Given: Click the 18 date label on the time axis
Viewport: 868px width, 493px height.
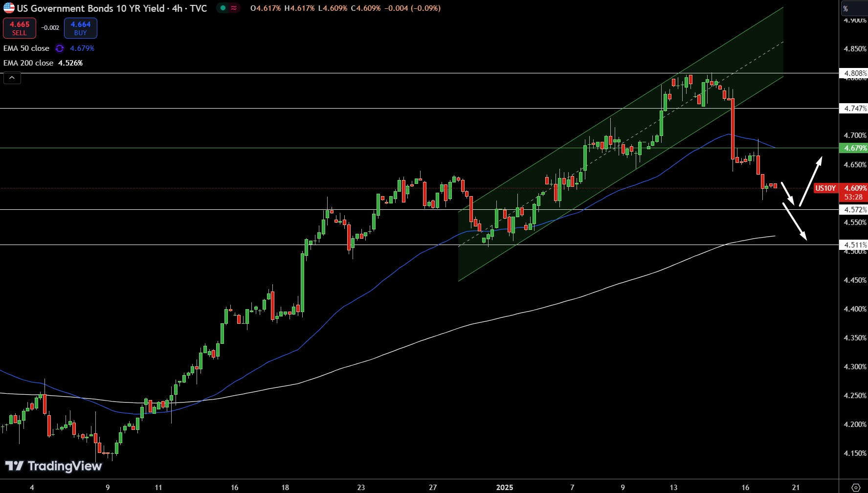Looking at the screenshot, I should (285, 488).
